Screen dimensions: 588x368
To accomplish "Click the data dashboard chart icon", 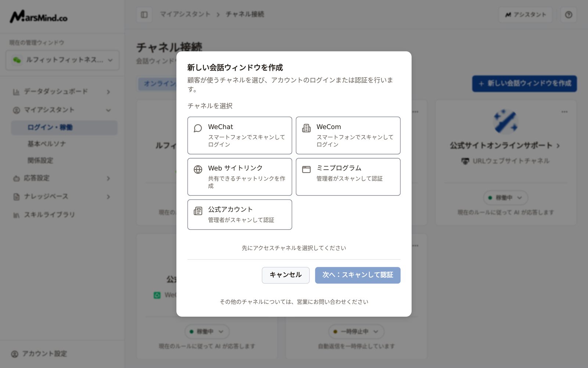I will point(16,92).
